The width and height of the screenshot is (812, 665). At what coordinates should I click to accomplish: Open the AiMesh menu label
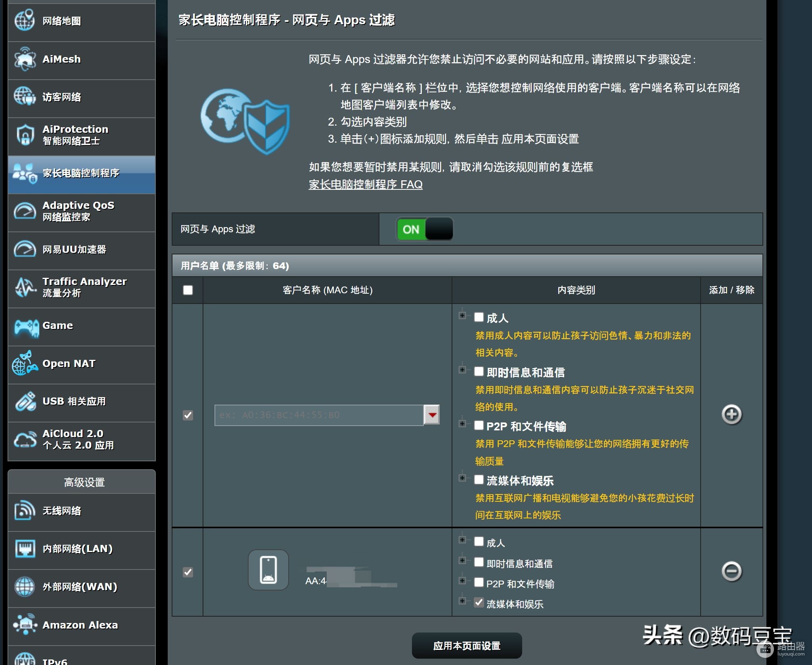pos(61,59)
